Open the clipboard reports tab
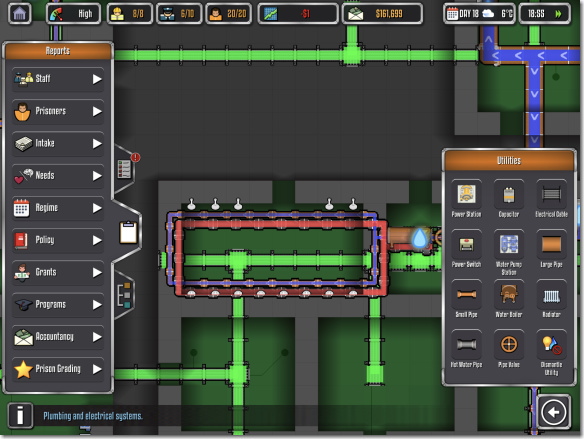584x439 pixels. tap(128, 232)
